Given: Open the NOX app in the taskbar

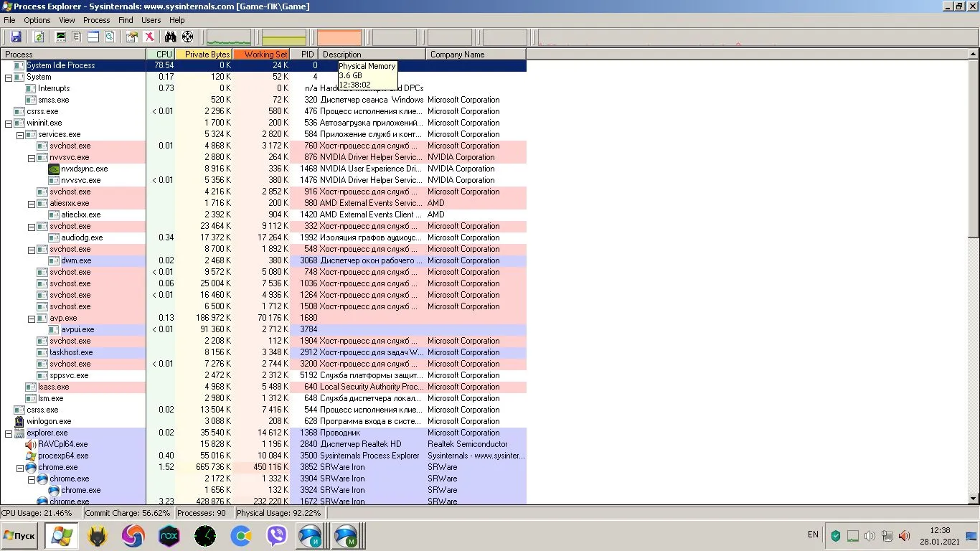Looking at the screenshot, I should pyautogui.click(x=169, y=536).
